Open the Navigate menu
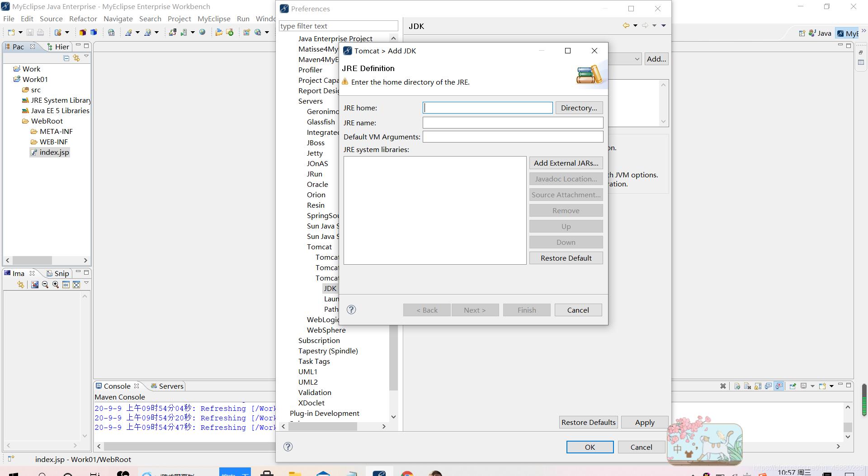Image resolution: width=868 pixels, height=476 pixels. 118,19
